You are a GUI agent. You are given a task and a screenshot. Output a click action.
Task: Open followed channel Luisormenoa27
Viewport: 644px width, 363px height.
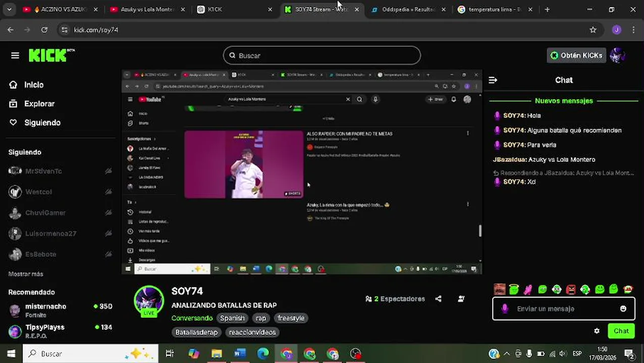50,233
